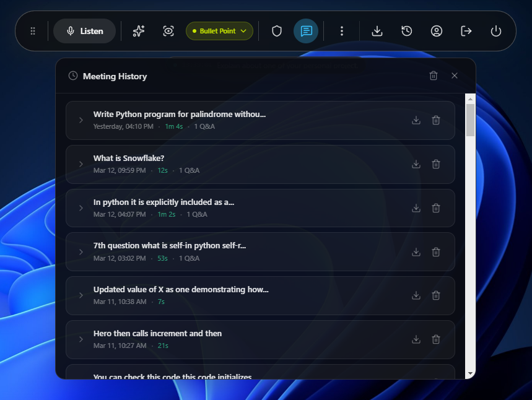The height and width of the screenshot is (400, 532).
Task: Select the highlighted chat transcript icon
Action: pos(306,30)
